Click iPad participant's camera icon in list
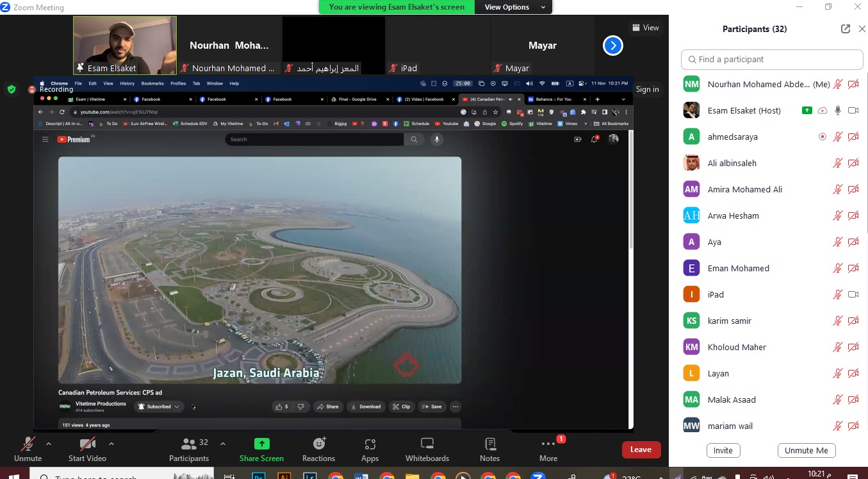Image resolution: width=868 pixels, height=479 pixels. [853, 294]
